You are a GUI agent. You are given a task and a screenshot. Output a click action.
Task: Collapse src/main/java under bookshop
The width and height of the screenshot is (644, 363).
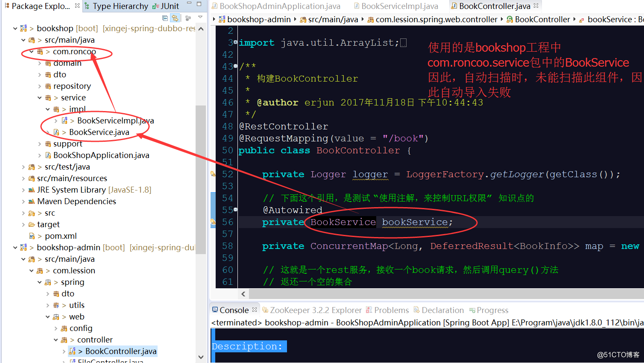pyautogui.click(x=23, y=40)
